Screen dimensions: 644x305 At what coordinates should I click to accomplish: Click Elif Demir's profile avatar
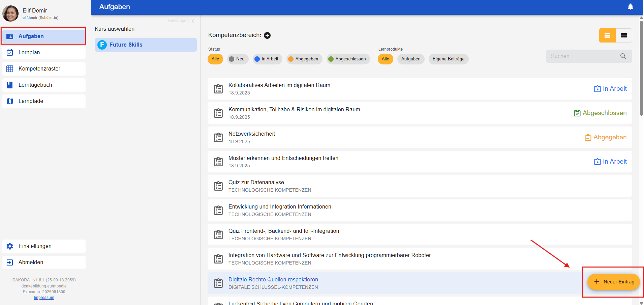(10, 13)
